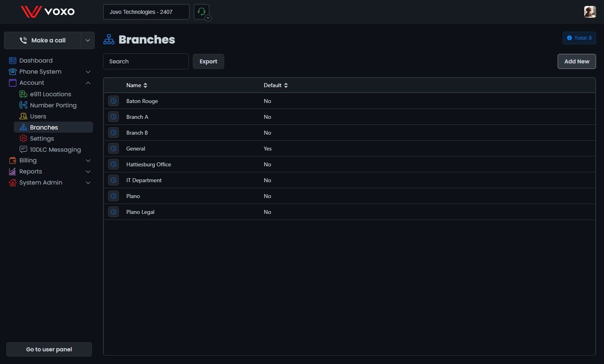The height and width of the screenshot is (364, 604).
Task: Navigate to Users page
Action: [38, 116]
